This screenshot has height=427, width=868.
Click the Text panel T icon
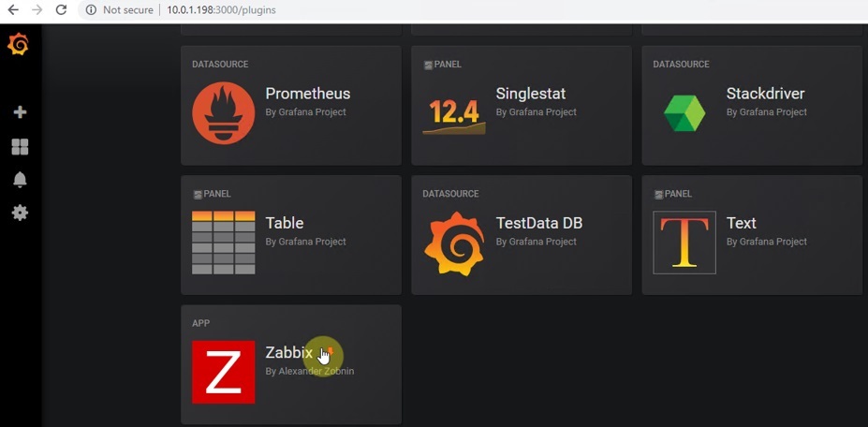684,243
